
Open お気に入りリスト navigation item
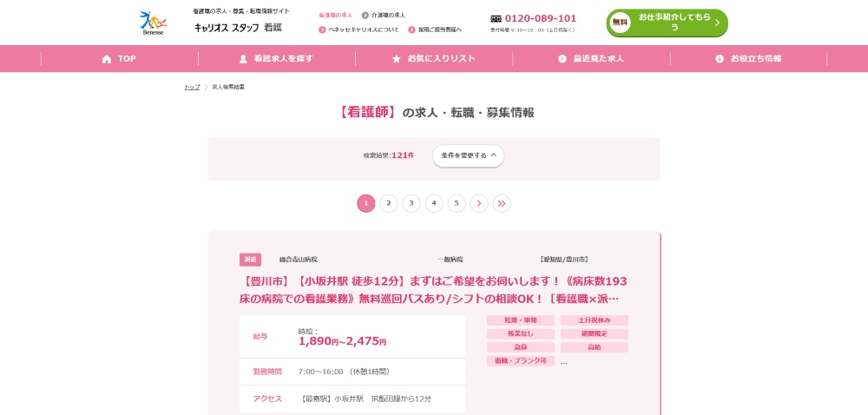434,59
